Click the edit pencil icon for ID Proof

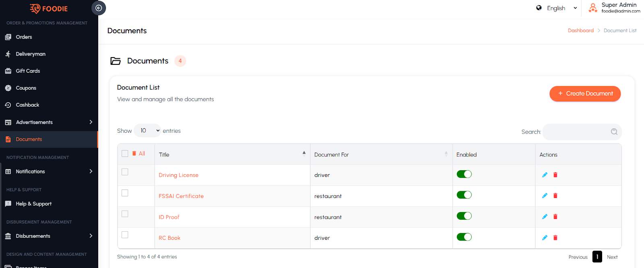coord(545,216)
